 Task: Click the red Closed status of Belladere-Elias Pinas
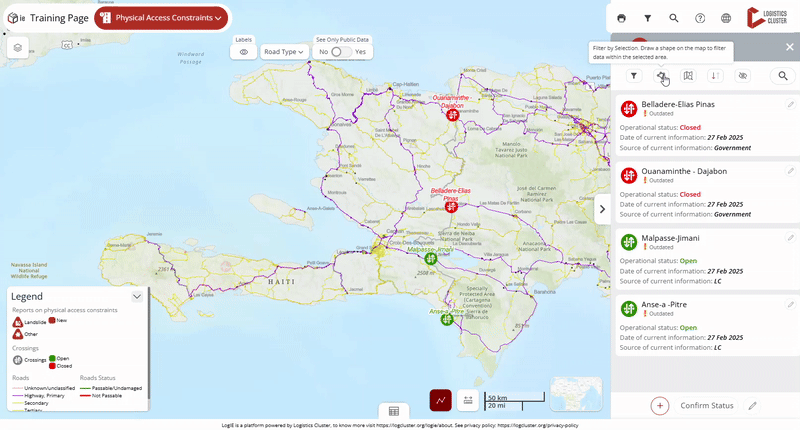690,128
